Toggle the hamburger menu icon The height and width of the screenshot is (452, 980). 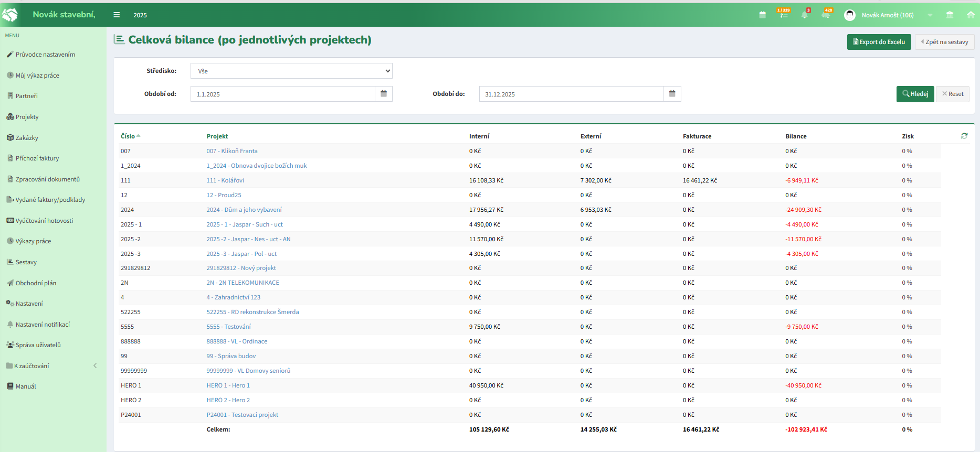click(x=117, y=15)
